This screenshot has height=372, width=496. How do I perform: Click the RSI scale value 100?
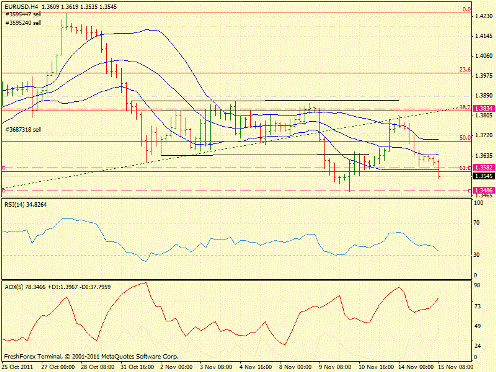tap(478, 203)
